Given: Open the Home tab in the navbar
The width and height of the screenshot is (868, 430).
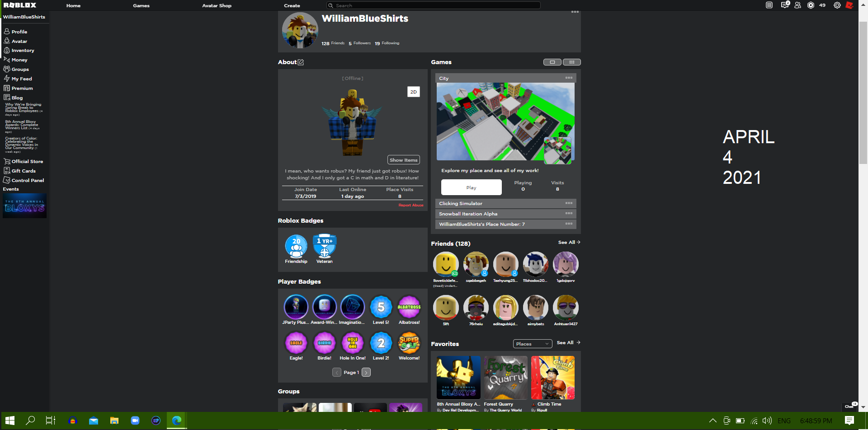Looking at the screenshot, I should point(73,5).
